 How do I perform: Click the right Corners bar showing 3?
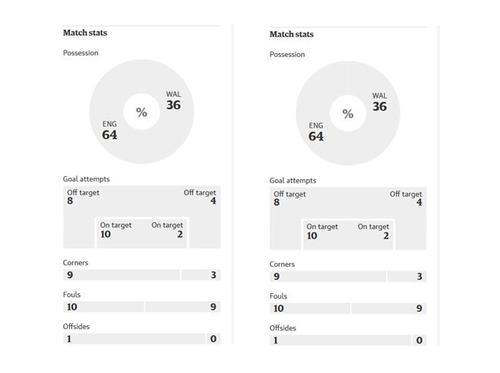407,276
